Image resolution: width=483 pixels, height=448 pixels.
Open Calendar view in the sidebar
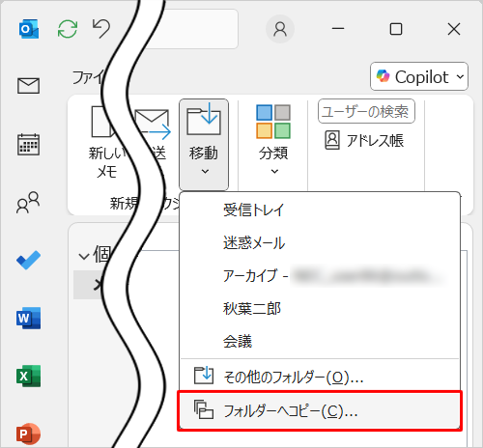click(28, 144)
